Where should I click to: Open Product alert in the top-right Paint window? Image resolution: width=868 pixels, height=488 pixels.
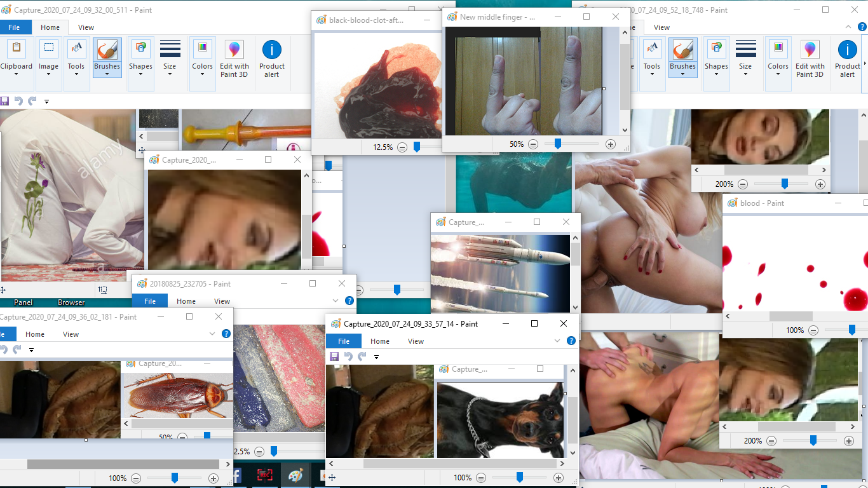(x=847, y=57)
